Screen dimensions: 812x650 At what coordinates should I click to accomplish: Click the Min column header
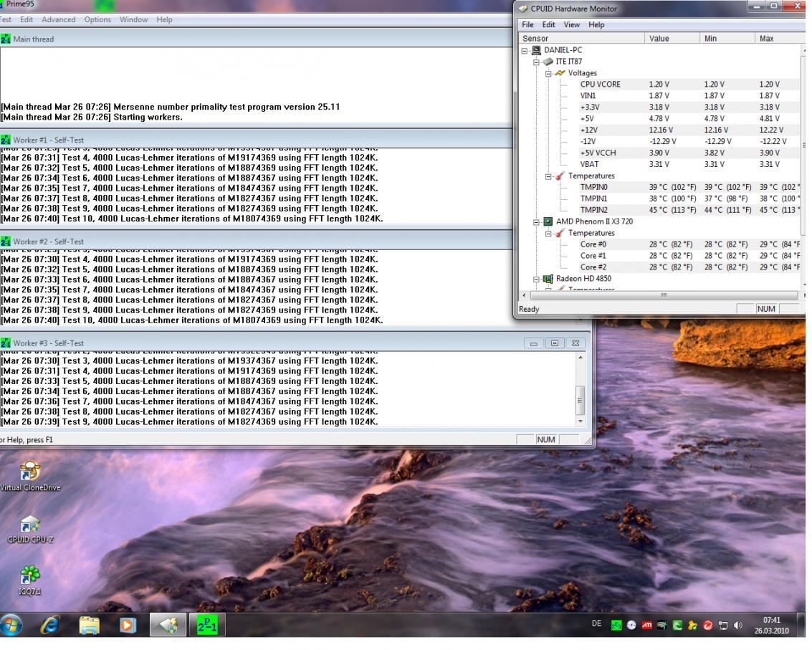pyautogui.click(x=727, y=38)
